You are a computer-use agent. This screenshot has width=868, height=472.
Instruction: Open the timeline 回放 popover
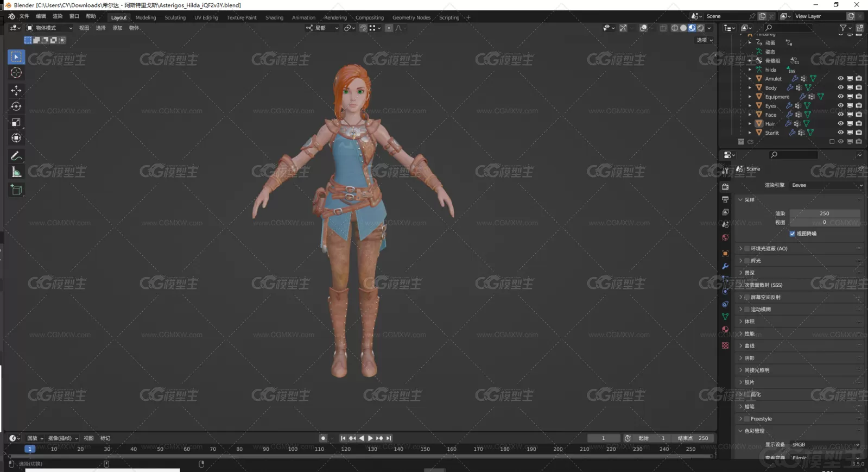[35, 438]
